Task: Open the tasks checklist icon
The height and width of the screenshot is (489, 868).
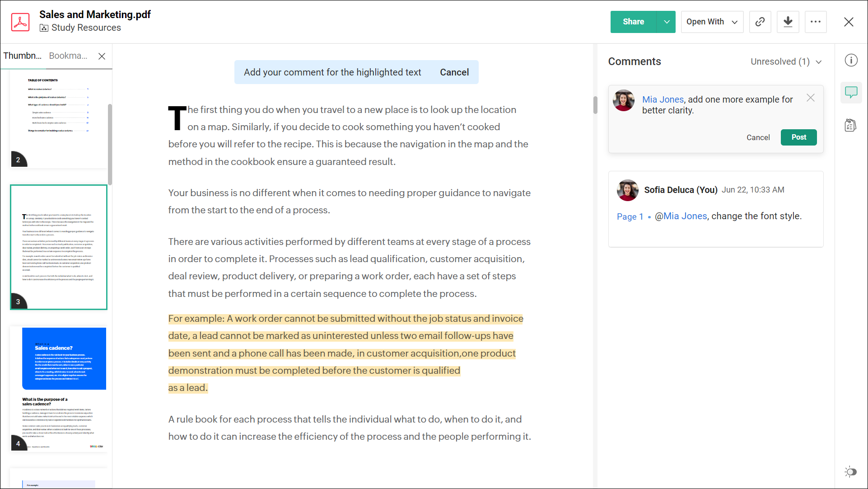Action: point(850,125)
